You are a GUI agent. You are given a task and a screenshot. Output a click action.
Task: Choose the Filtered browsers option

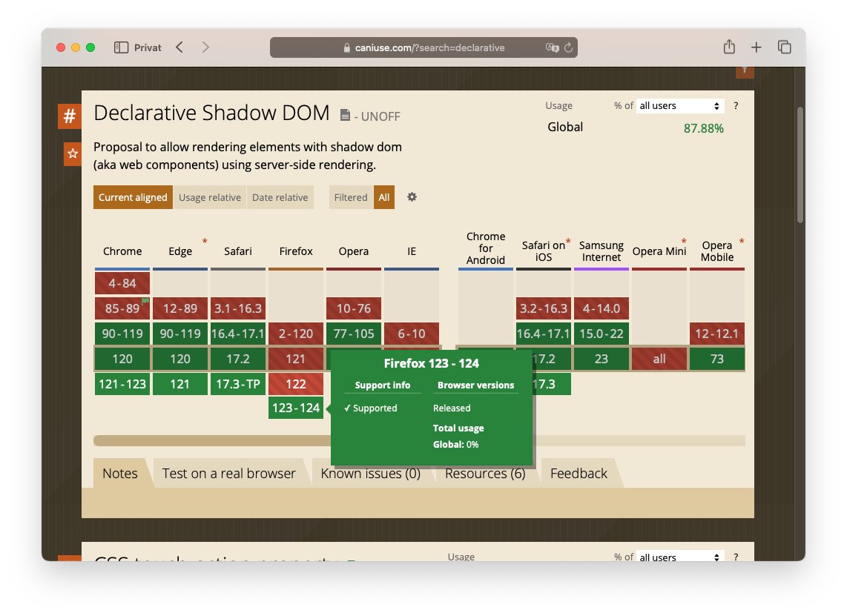point(351,198)
